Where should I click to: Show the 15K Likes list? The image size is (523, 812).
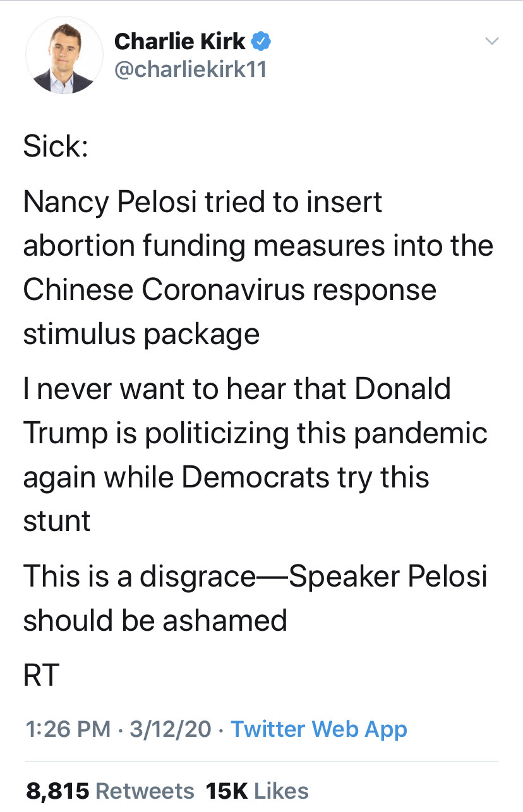(257, 791)
